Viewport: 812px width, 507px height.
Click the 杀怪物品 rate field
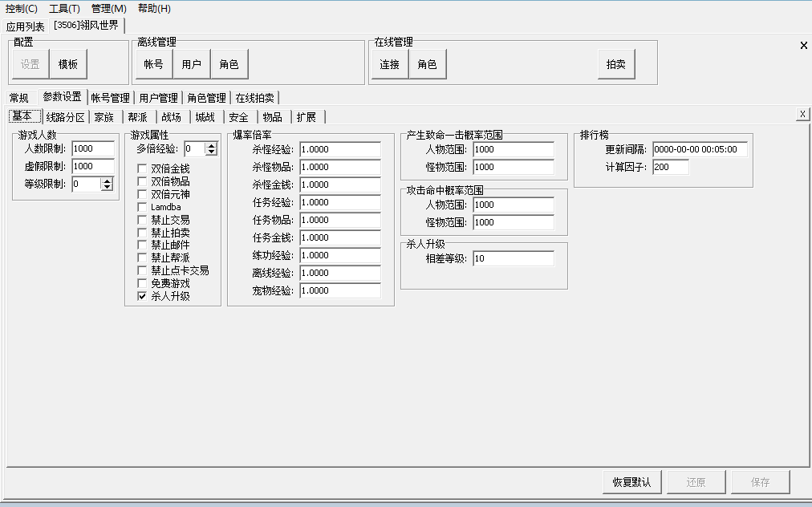[340, 167]
